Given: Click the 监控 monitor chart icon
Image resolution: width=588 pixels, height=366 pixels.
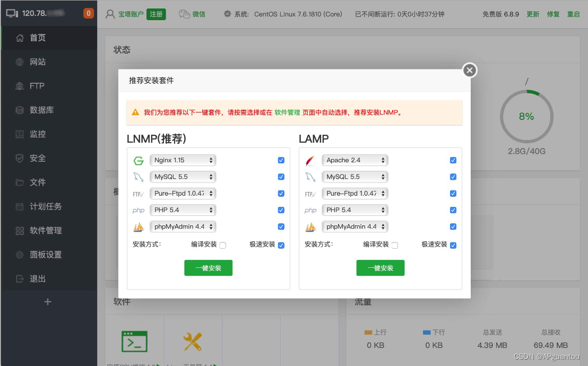Looking at the screenshot, I should click(x=20, y=134).
